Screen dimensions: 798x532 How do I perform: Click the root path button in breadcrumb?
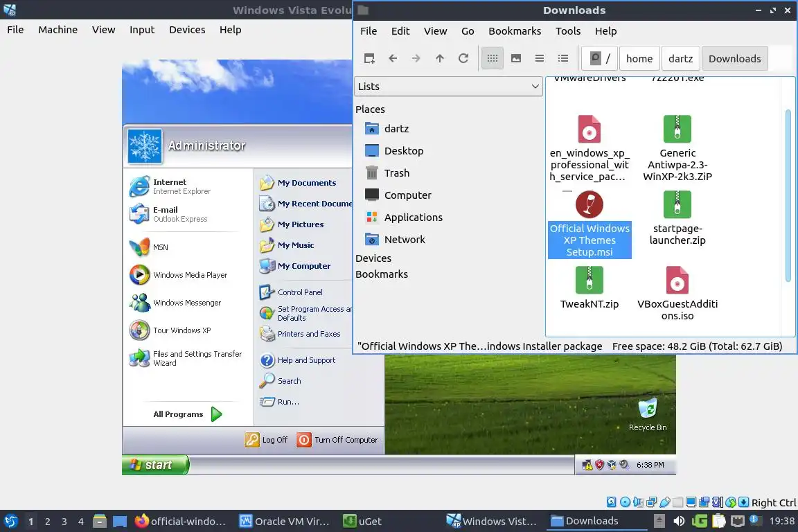coord(599,59)
